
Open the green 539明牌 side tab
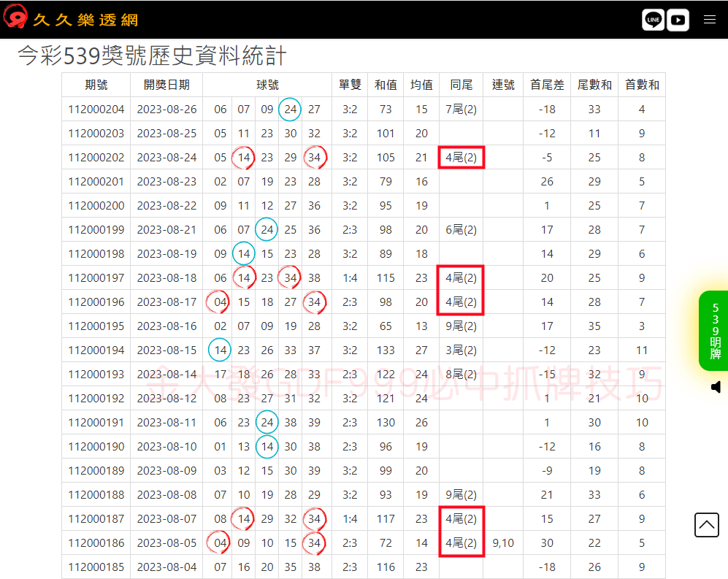click(713, 330)
